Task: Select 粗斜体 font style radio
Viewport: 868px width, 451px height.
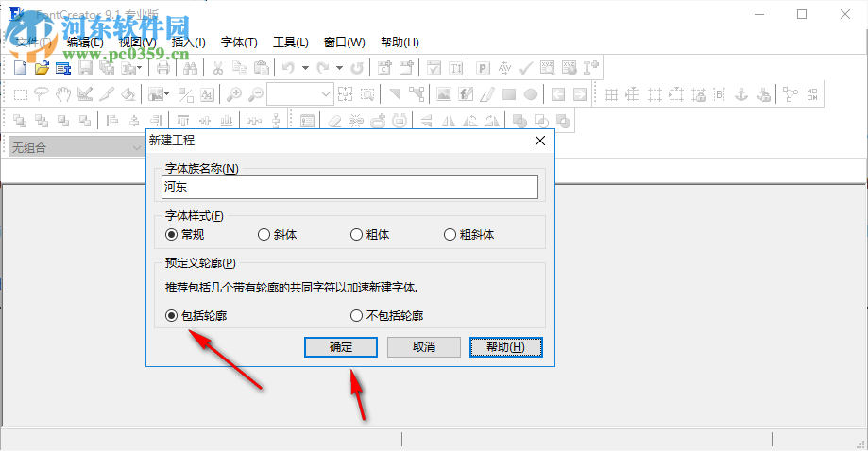Action: [x=468, y=234]
